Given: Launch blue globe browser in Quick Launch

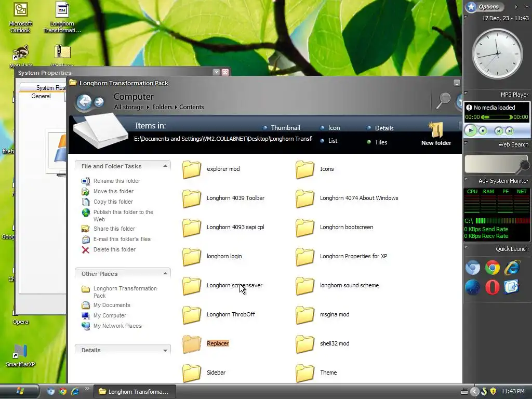Looking at the screenshot, I should (x=473, y=287).
